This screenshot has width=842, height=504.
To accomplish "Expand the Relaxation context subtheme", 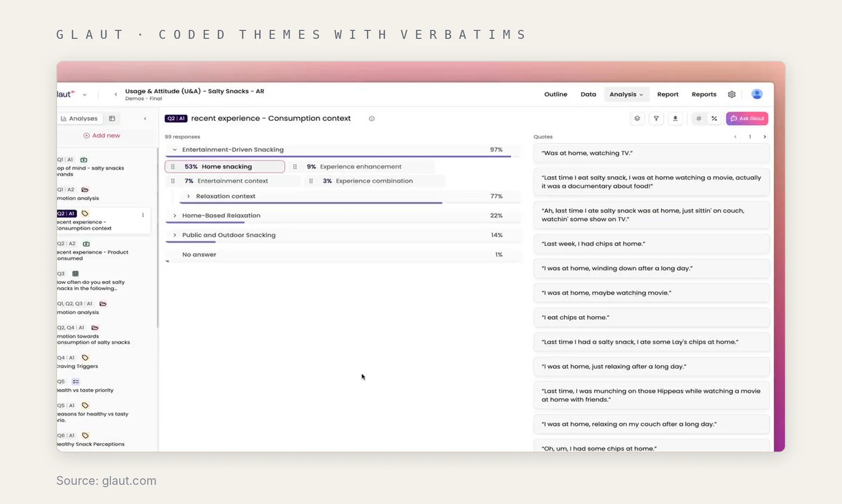I will (189, 196).
